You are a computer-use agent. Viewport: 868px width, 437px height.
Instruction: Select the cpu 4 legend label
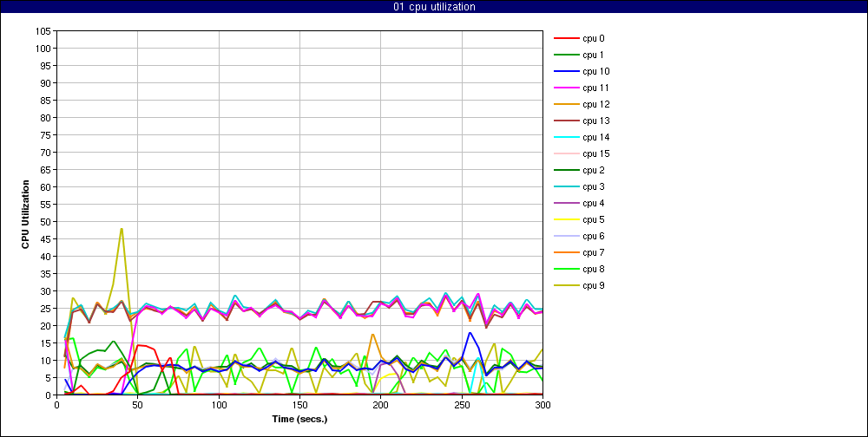594,203
